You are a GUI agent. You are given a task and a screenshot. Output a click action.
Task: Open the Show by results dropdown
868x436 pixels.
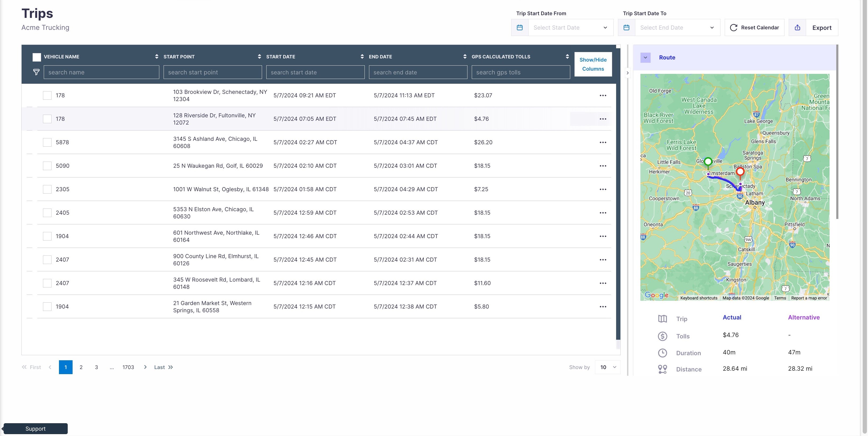607,367
